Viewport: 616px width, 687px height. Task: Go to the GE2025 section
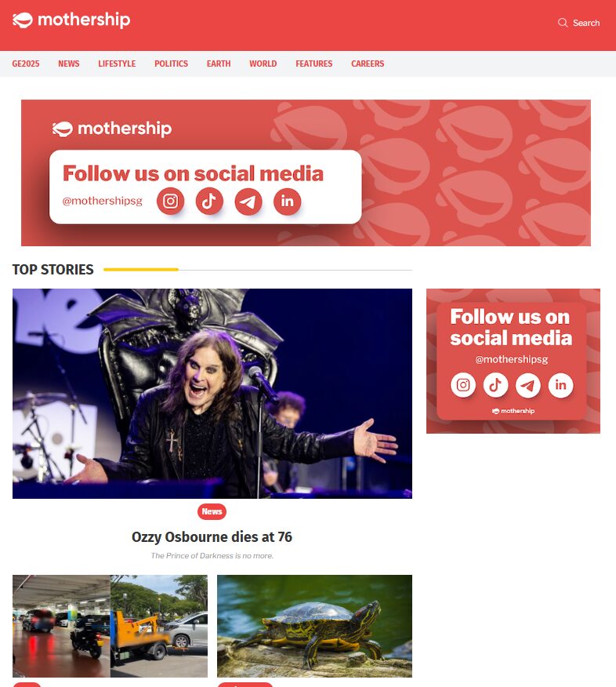coord(26,64)
